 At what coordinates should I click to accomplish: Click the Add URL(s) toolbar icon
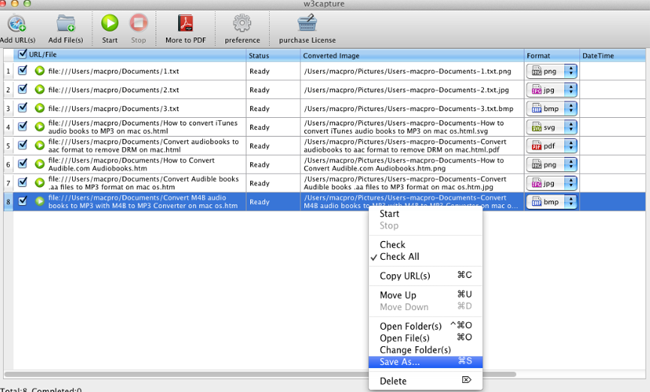click(x=17, y=24)
